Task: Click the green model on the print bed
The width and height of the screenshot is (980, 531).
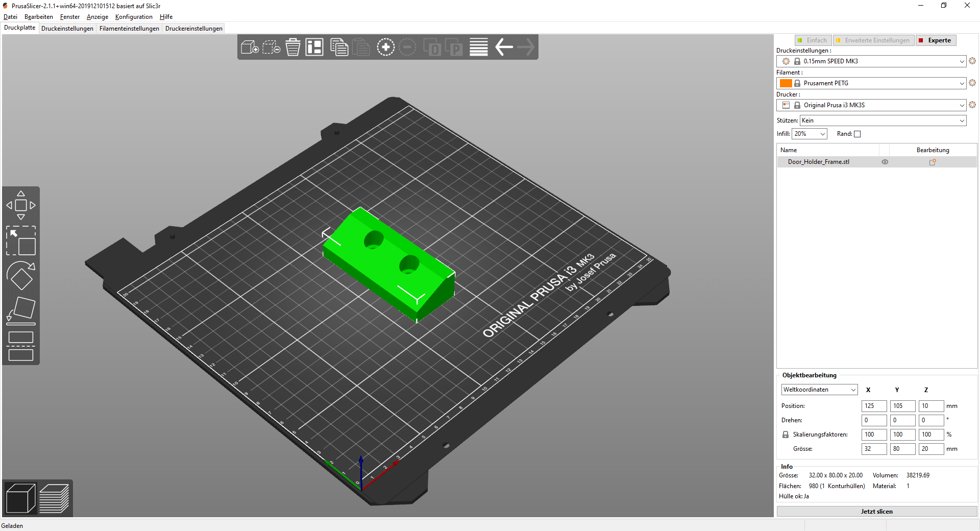Action: pos(388,265)
